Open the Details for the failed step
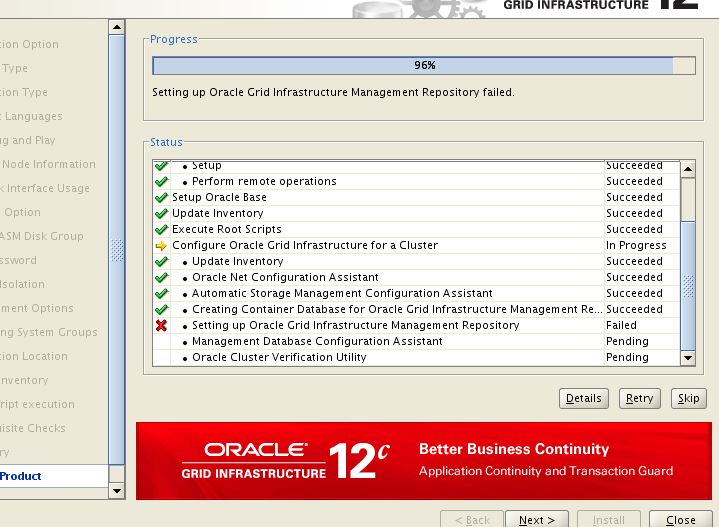Image resolution: width=719 pixels, height=527 pixels. pos(584,398)
